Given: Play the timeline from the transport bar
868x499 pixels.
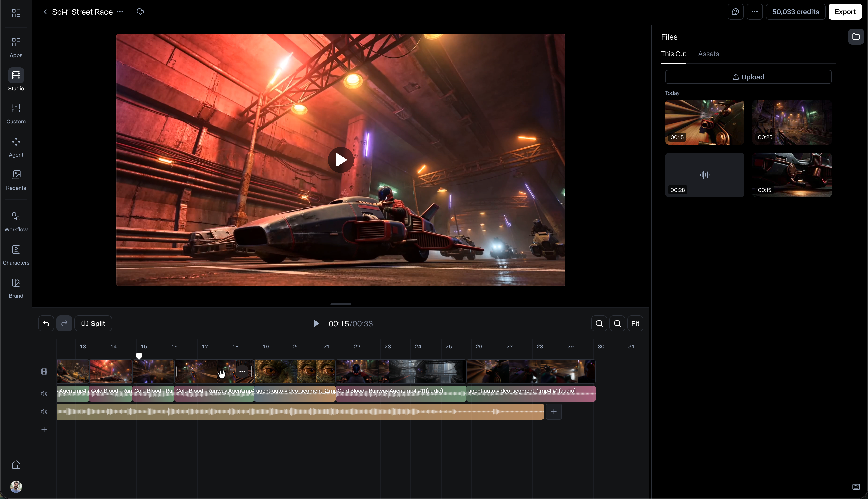Looking at the screenshot, I should (316, 323).
